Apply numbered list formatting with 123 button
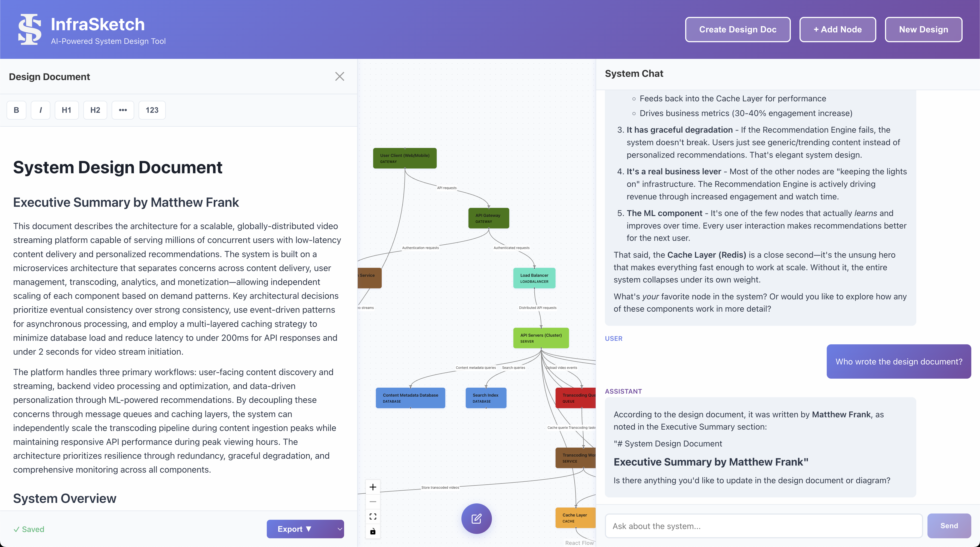This screenshot has width=980, height=547. click(151, 110)
